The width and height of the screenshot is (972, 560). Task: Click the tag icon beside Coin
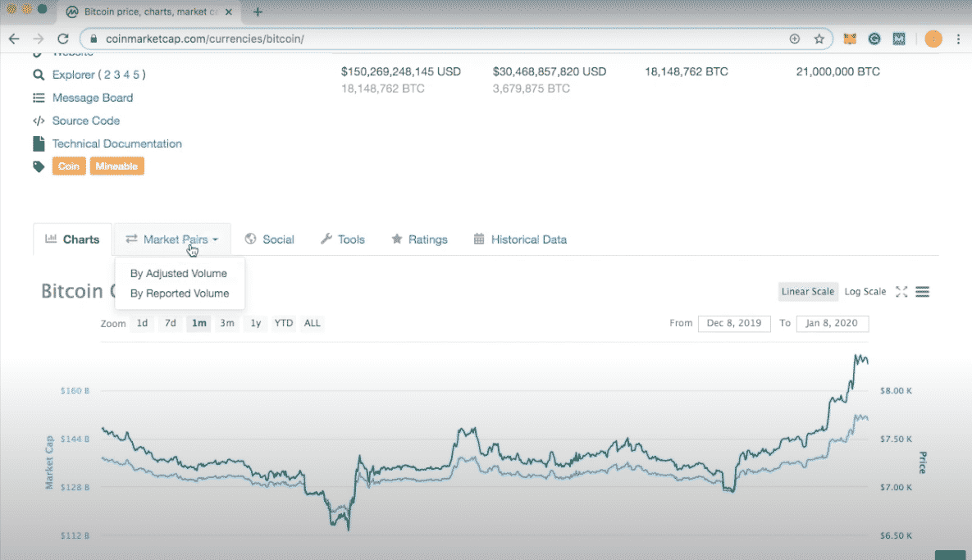[39, 166]
